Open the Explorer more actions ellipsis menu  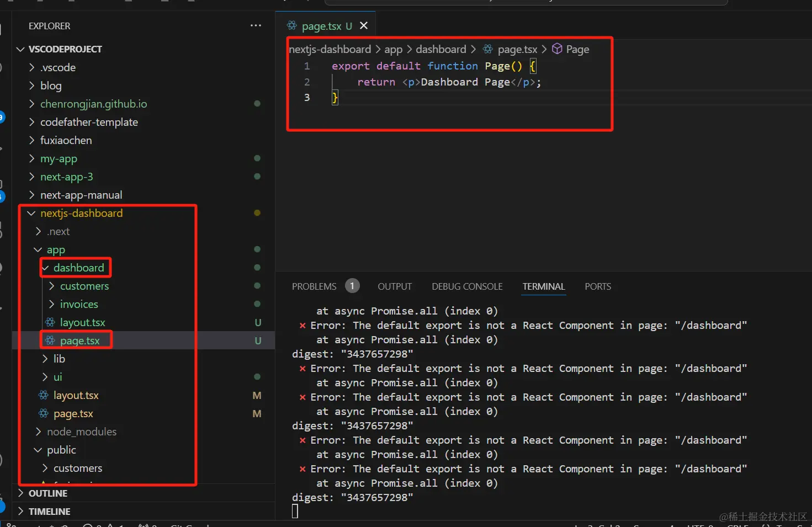(256, 25)
